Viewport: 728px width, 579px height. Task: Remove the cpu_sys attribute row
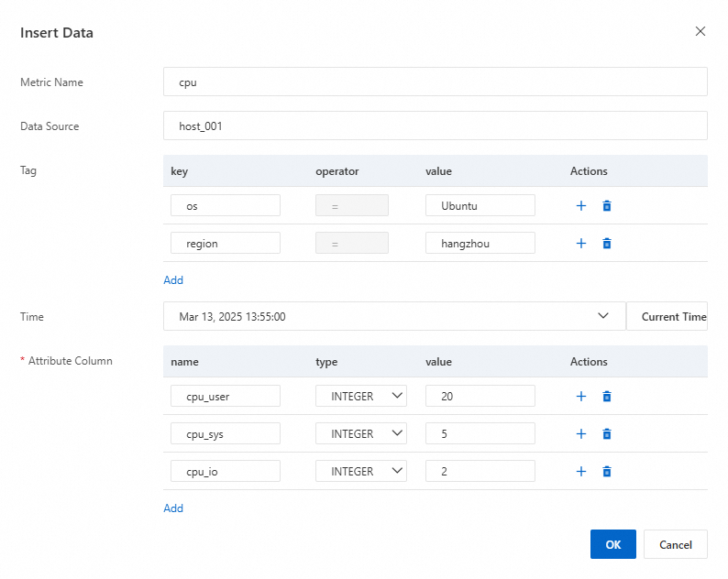point(606,434)
